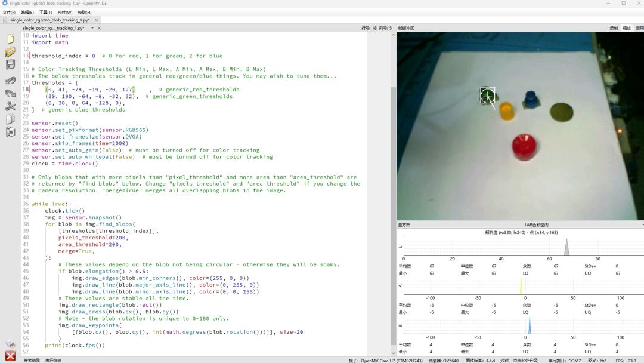Screen dimensions: 644x363
Task: Toggle the 禁用 (Disable) frame buffer button
Action: click(639, 28)
